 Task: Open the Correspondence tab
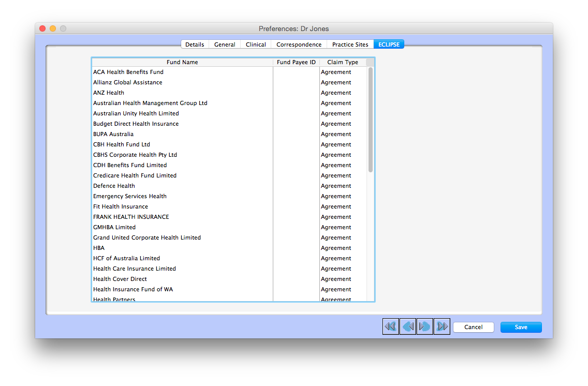pos(299,44)
